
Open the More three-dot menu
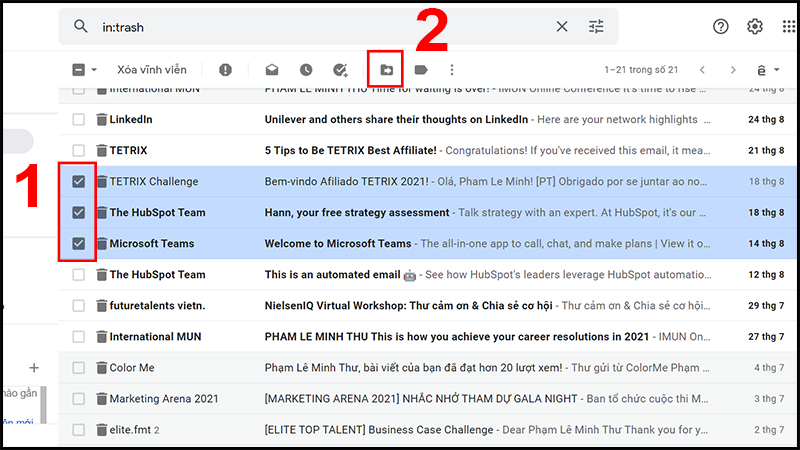[452, 70]
